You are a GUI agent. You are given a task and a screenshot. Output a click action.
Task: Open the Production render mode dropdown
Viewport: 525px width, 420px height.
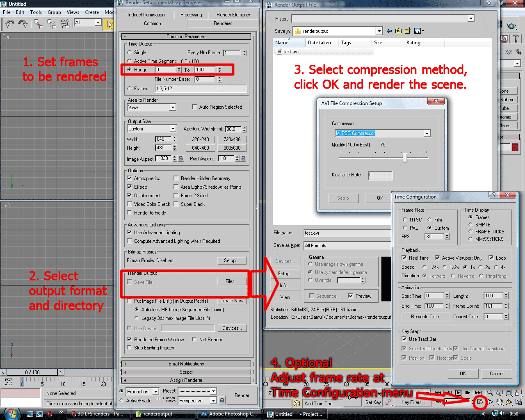click(x=155, y=392)
